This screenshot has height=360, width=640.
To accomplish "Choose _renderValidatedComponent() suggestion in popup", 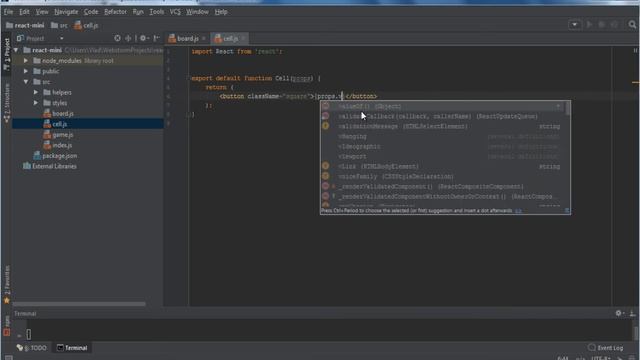I will click(442, 187).
